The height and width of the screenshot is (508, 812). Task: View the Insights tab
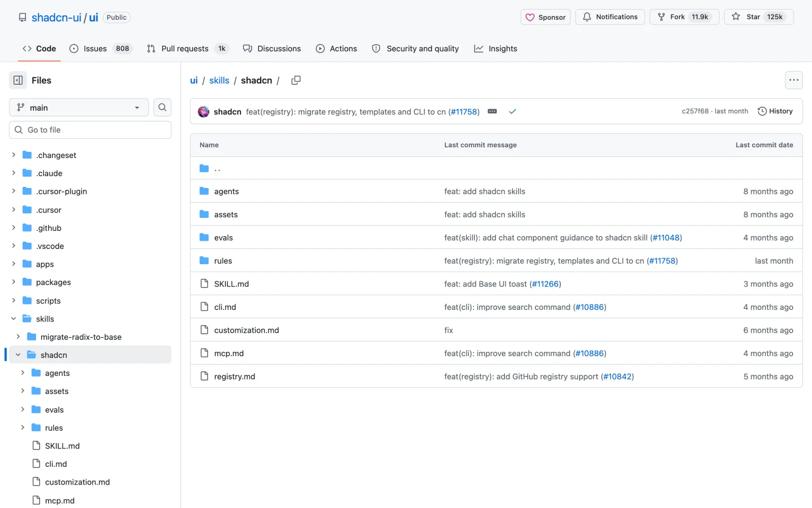(495, 48)
